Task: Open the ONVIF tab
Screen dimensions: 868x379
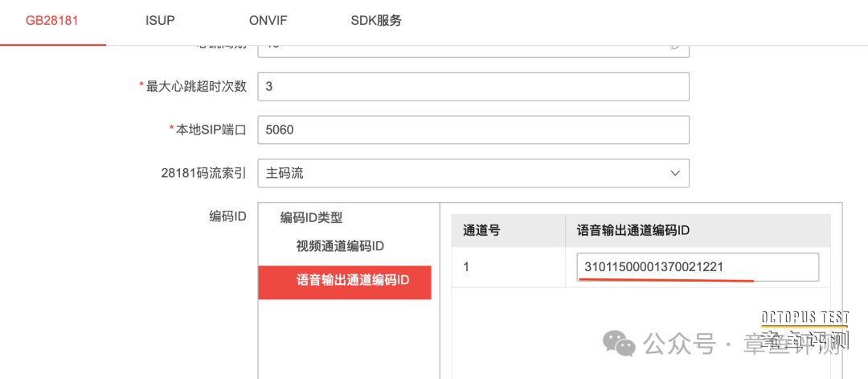Action: coord(268,21)
